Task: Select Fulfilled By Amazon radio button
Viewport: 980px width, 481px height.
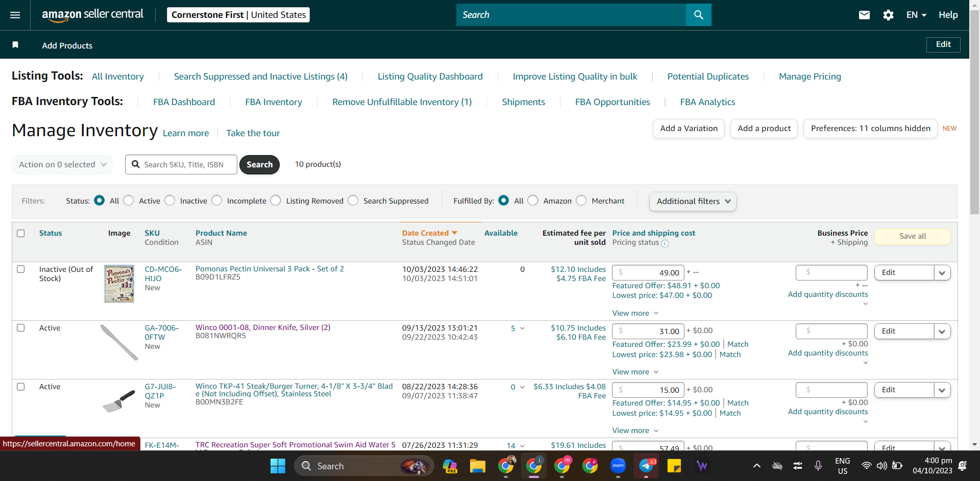Action: tap(533, 200)
